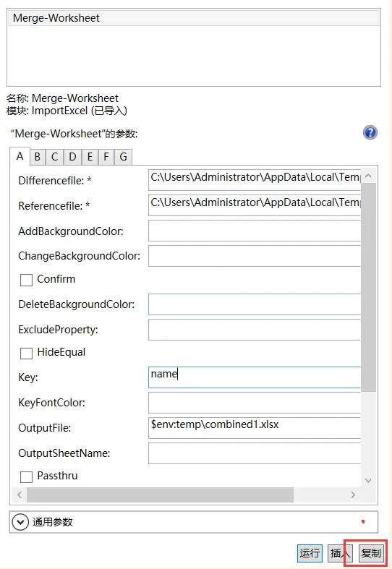392x569 pixels.
Task: Switch to parameter set tab D
Action: pyautogui.click(x=72, y=157)
